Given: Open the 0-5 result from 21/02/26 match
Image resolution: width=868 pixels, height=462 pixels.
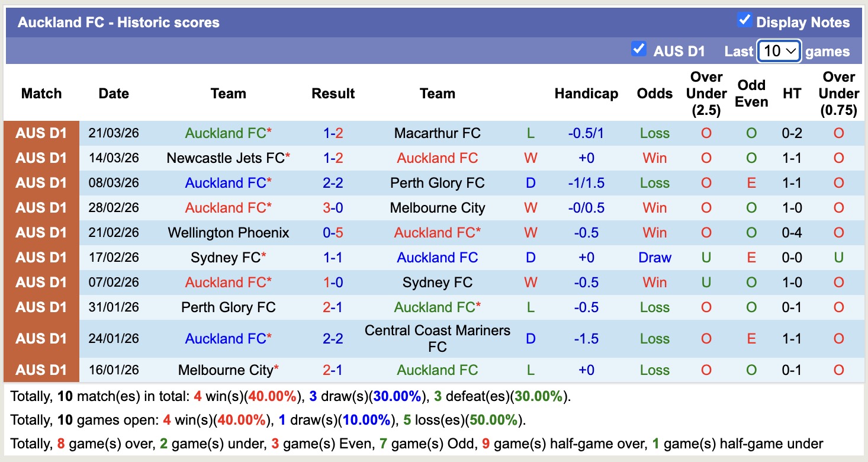Looking at the screenshot, I should point(333,233).
